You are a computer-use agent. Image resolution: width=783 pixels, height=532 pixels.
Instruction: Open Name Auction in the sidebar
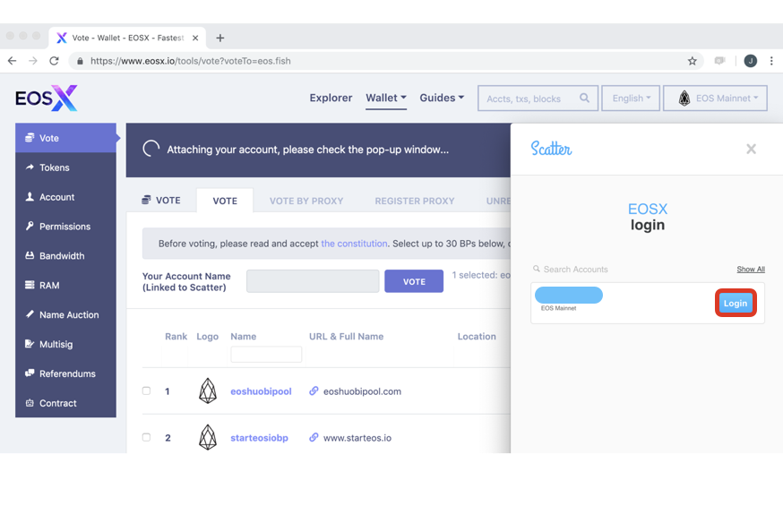[x=66, y=314]
